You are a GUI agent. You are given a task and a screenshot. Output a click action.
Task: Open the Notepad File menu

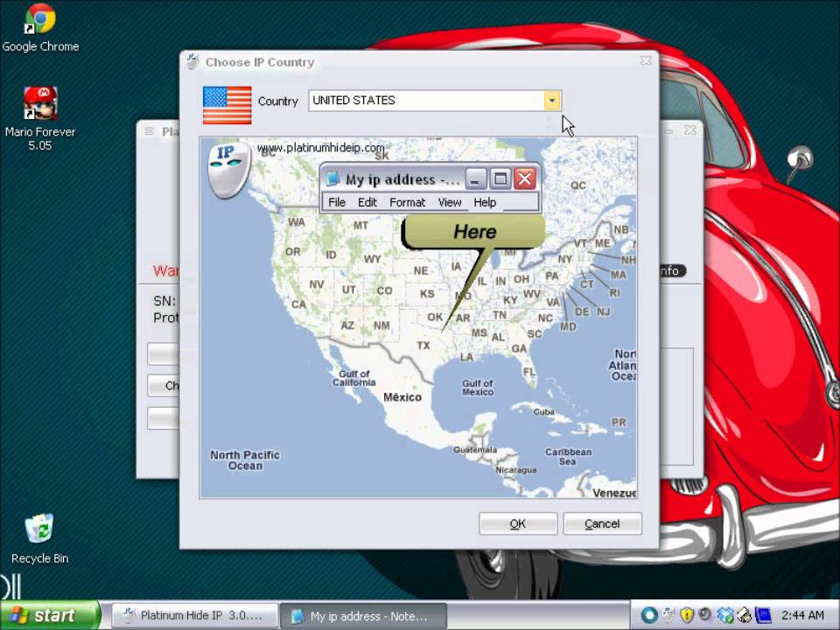point(336,202)
